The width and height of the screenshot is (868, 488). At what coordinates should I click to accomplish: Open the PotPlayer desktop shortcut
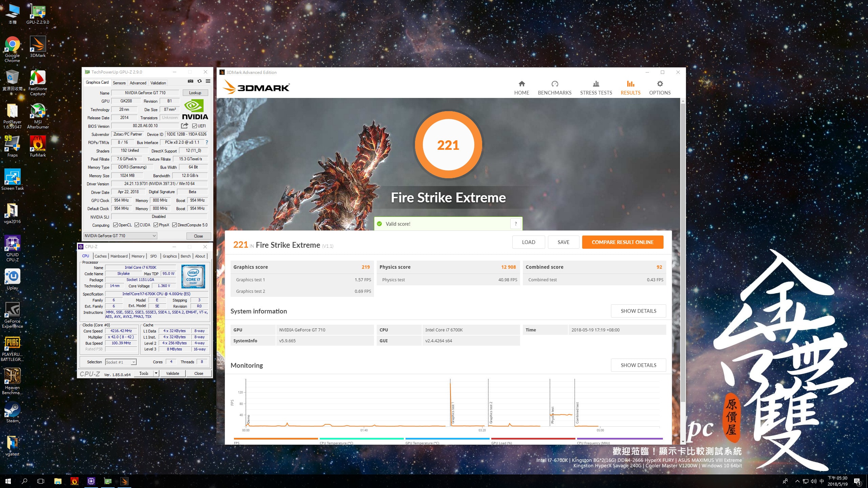(x=12, y=116)
